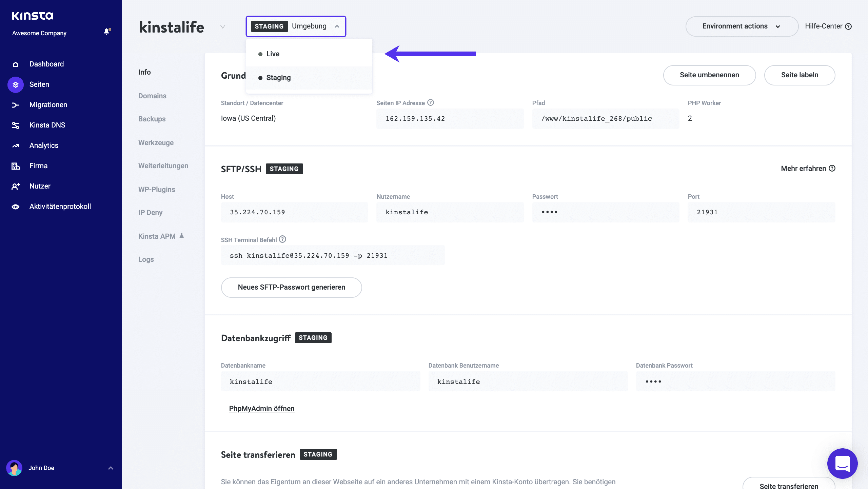Screen dimensions: 868x489
Task: Click the Dashboard icon in sidebar
Action: coord(16,64)
